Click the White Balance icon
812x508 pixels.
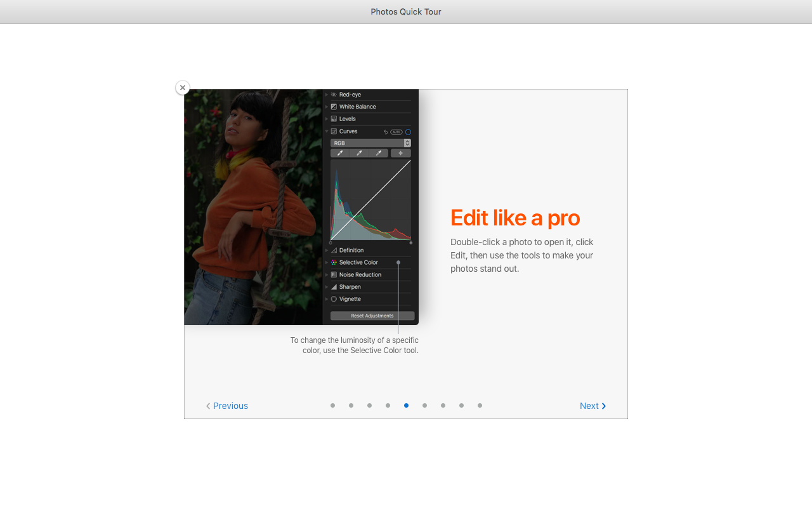pos(334,107)
